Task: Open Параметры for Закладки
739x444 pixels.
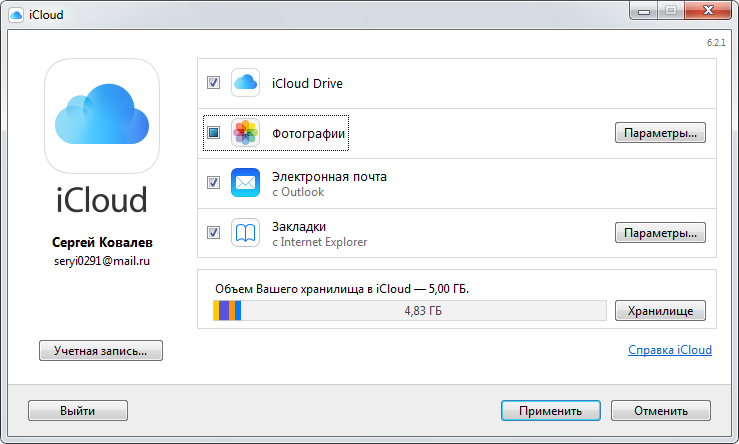Action: (x=660, y=233)
